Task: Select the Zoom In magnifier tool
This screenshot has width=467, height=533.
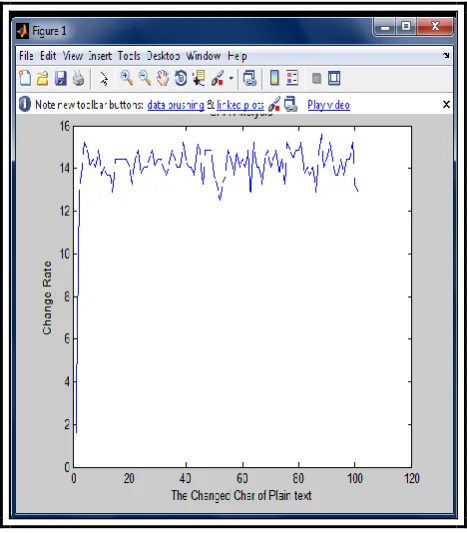Action: (x=127, y=78)
